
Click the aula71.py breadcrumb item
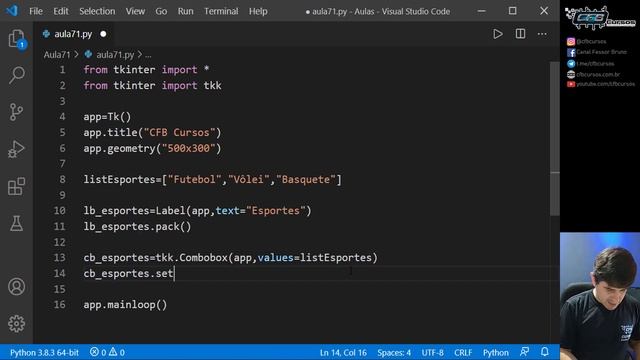pyautogui.click(x=115, y=54)
